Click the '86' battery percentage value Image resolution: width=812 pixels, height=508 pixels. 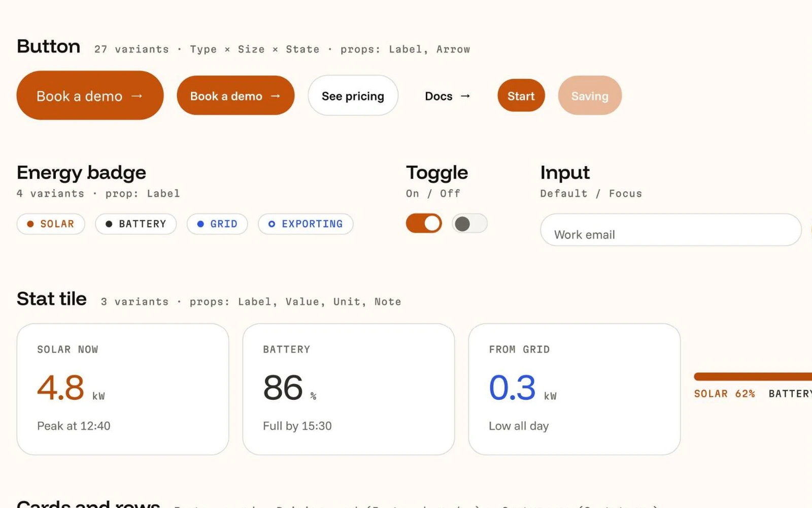(x=283, y=388)
